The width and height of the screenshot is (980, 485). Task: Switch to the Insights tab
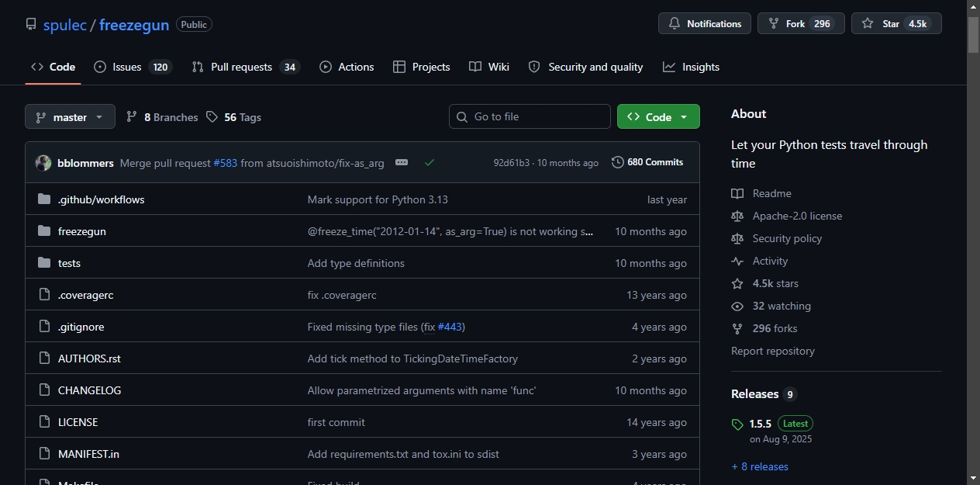(691, 67)
